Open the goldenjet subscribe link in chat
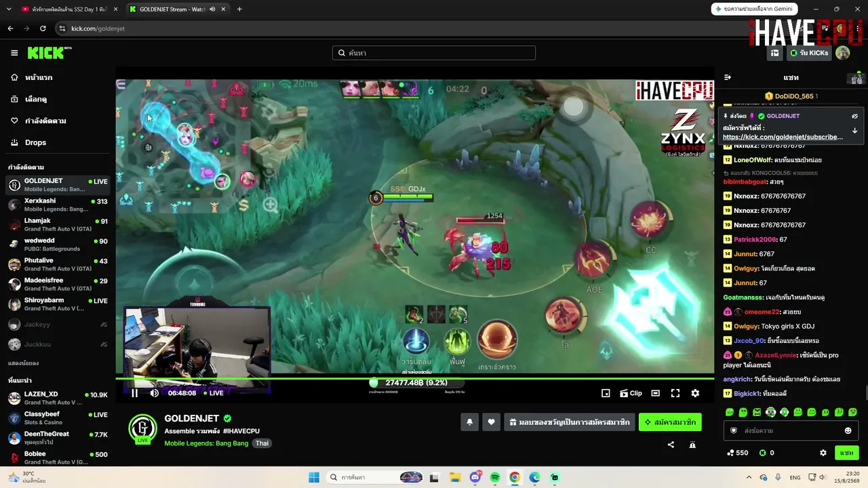The image size is (868, 488). click(x=783, y=137)
